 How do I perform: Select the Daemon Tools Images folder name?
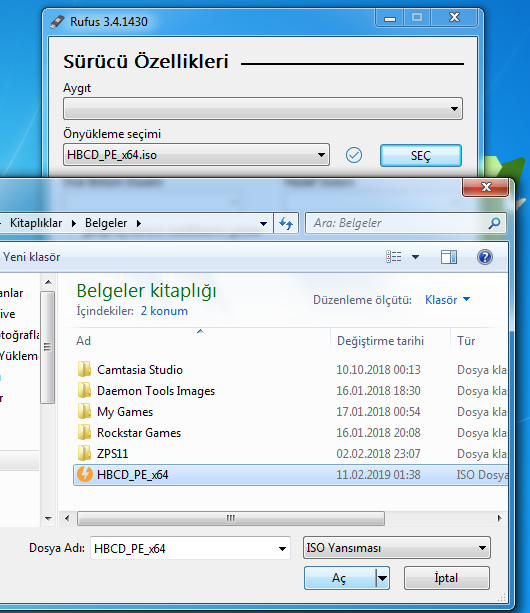click(x=156, y=391)
